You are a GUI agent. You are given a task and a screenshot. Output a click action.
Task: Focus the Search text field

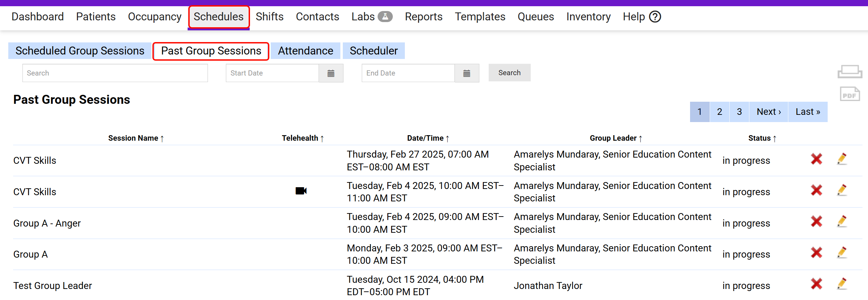coord(115,73)
